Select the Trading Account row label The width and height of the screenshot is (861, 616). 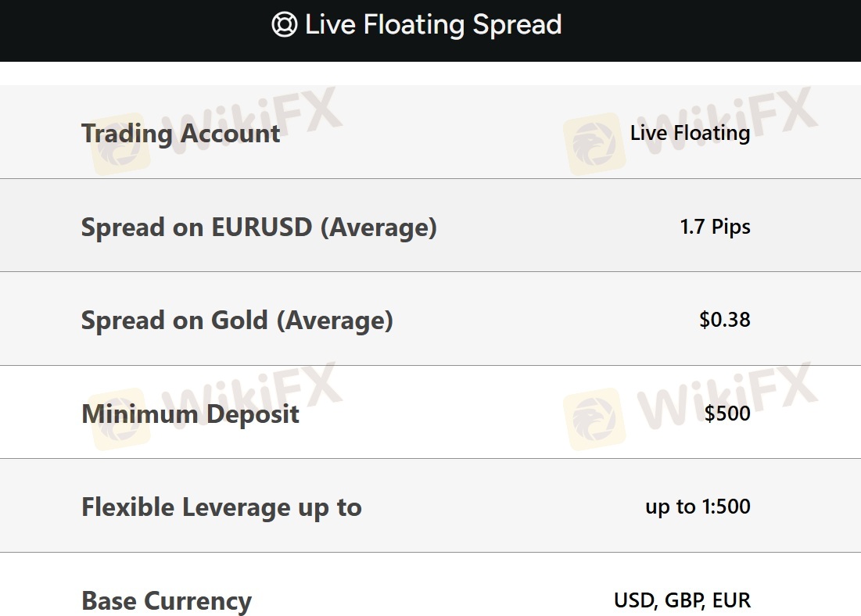tap(181, 133)
